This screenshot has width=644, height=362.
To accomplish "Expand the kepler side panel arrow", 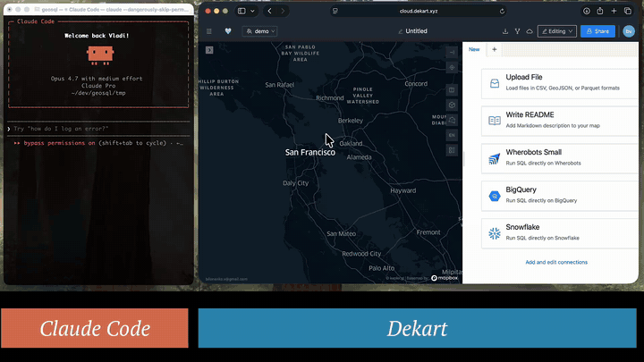I will (209, 50).
